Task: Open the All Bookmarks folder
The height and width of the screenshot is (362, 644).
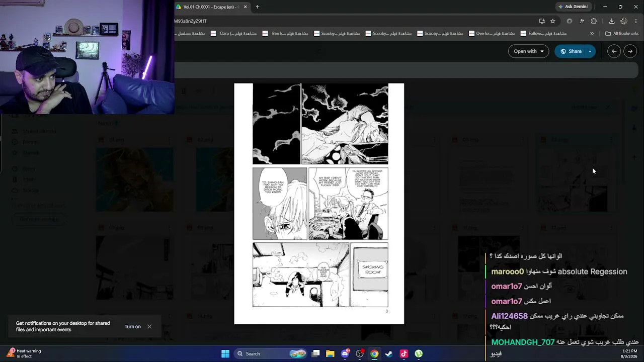Action: point(622,34)
